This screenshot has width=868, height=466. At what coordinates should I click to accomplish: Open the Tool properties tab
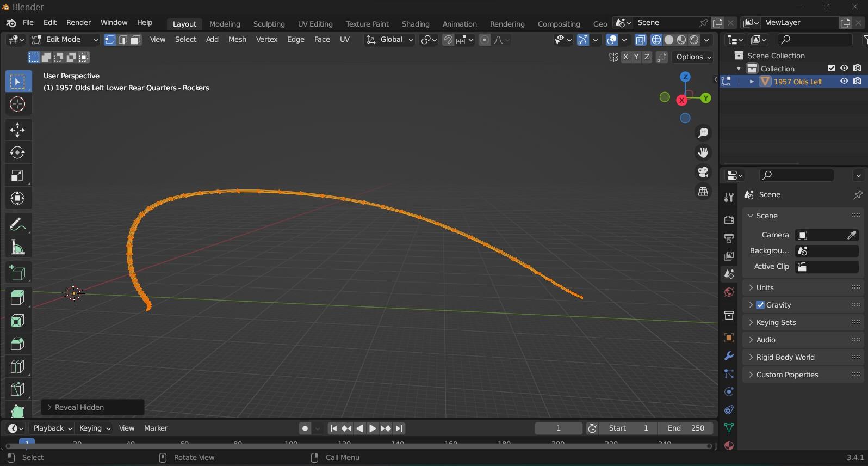point(729,198)
